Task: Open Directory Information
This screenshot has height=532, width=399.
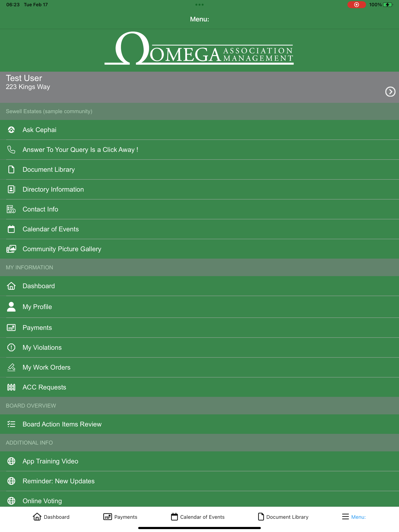Action: tap(199, 189)
